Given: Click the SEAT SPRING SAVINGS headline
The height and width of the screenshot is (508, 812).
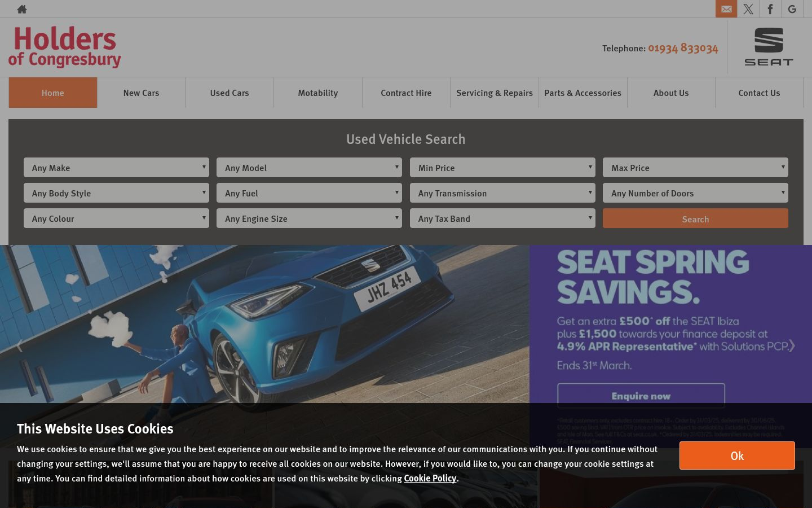Looking at the screenshot, I should click(x=653, y=277).
